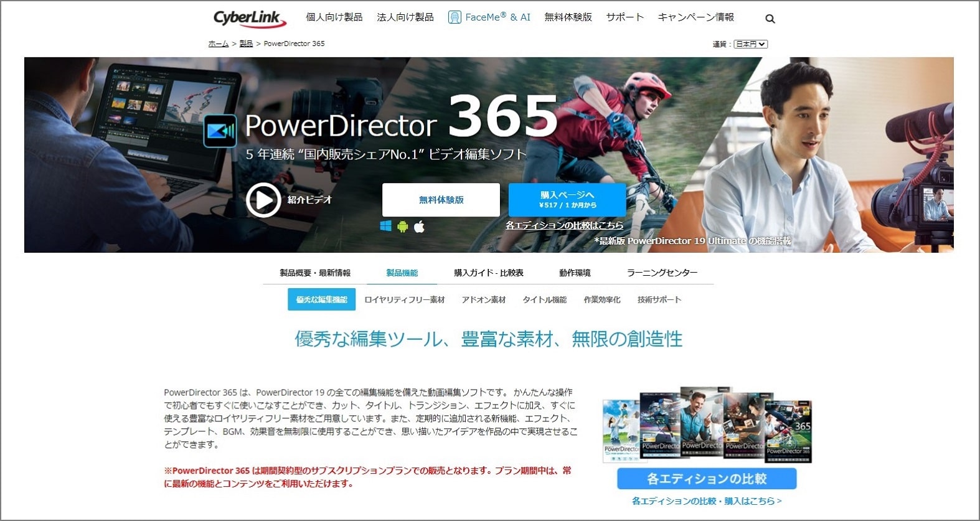980x521 pixels.
Task: Open the 無料体験版 navigation menu
Action: tap(568, 17)
